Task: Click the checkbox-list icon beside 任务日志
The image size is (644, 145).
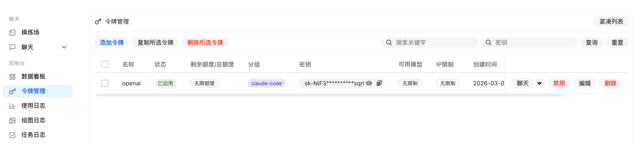Action: coord(12,135)
